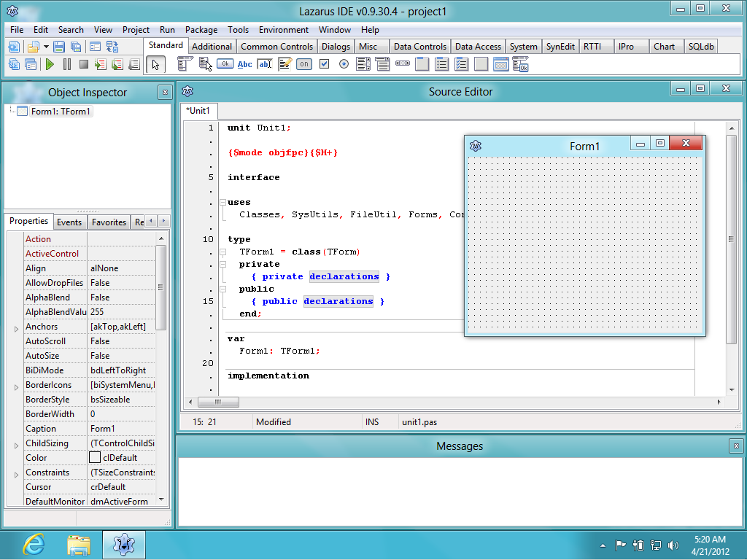Screen dimensions: 747x560
Task: Select the TButton component in palette
Action: [x=225, y=64]
